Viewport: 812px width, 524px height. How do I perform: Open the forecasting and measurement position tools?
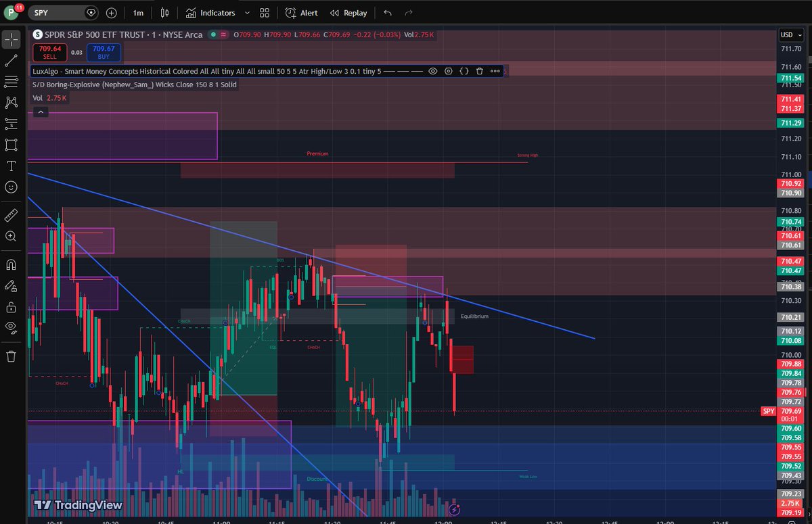point(11,124)
